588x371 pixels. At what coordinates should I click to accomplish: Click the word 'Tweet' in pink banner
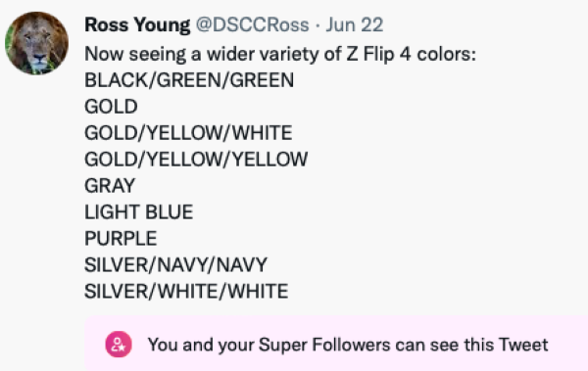click(x=523, y=345)
